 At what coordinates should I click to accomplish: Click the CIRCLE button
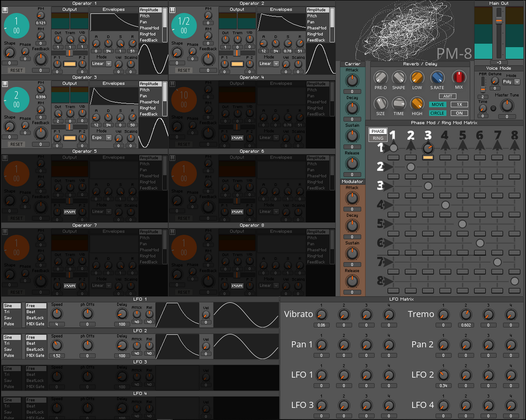point(438,113)
